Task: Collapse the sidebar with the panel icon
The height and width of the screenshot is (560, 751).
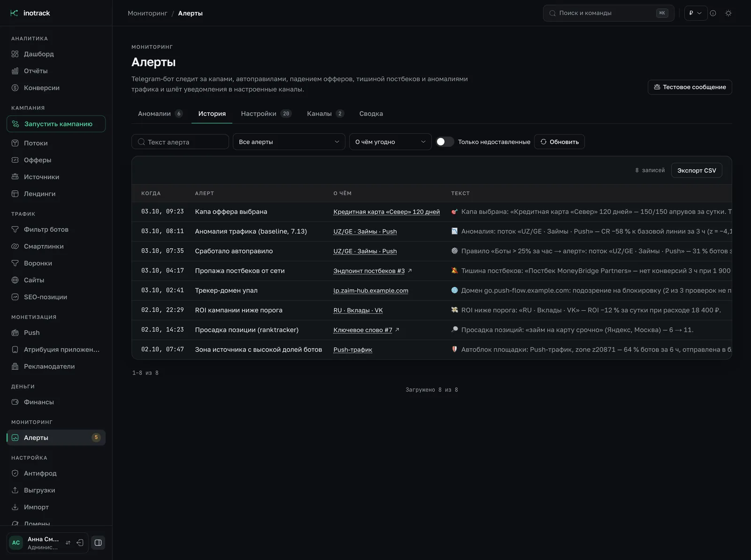Action: coord(98,543)
